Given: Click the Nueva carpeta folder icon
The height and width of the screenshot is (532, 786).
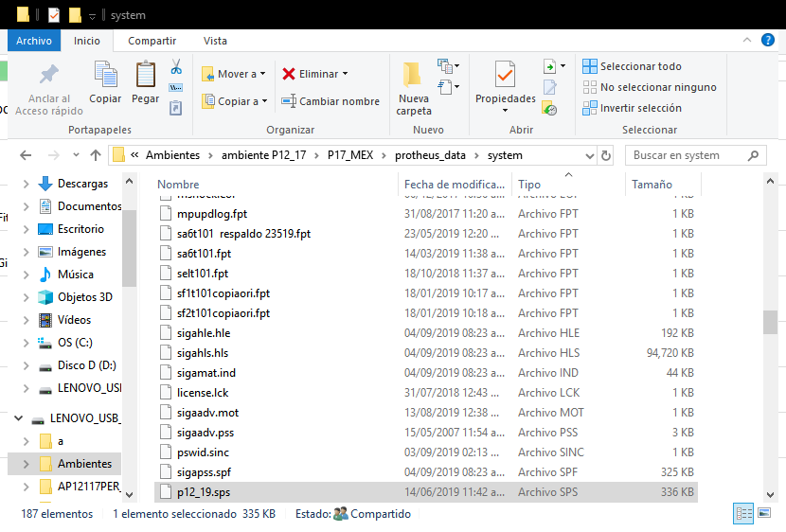Looking at the screenshot, I should point(413,75).
